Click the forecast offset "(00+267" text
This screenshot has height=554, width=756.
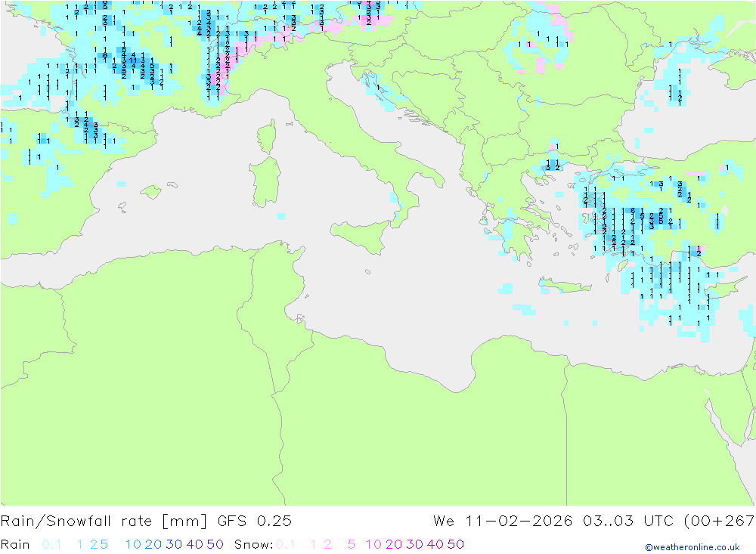coord(719,522)
